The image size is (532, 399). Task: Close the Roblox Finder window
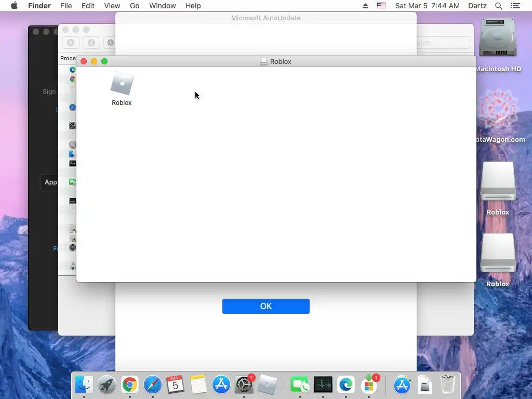point(84,61)
